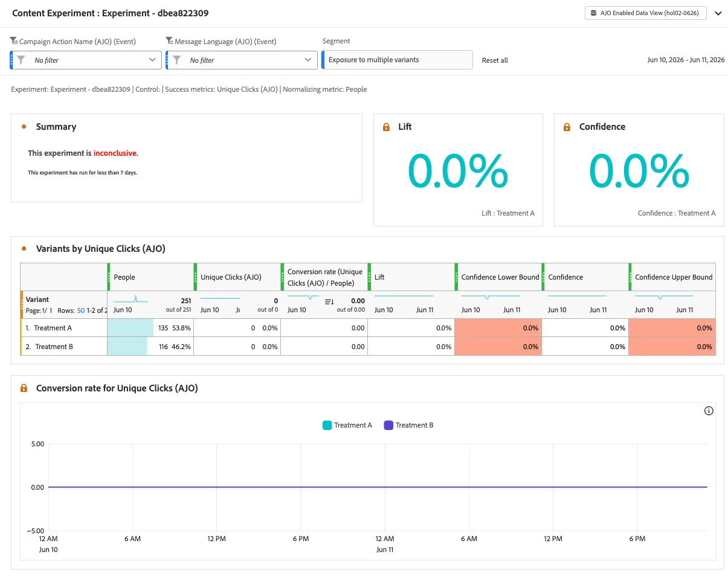
Task: Click the sort icon in Conversion rate column
Action: pos(329,301)
